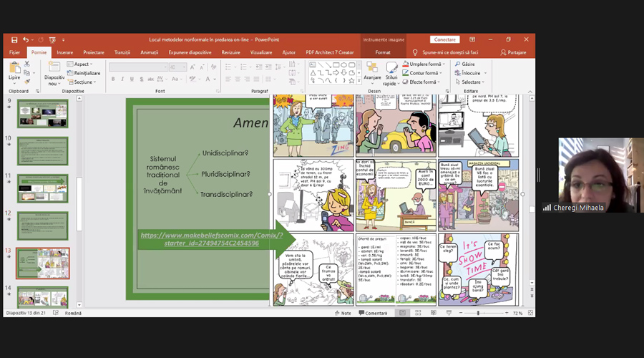Click the Cut scissors icon
The width and height of the screenshot is (644, 358).
tap(27, 64)
